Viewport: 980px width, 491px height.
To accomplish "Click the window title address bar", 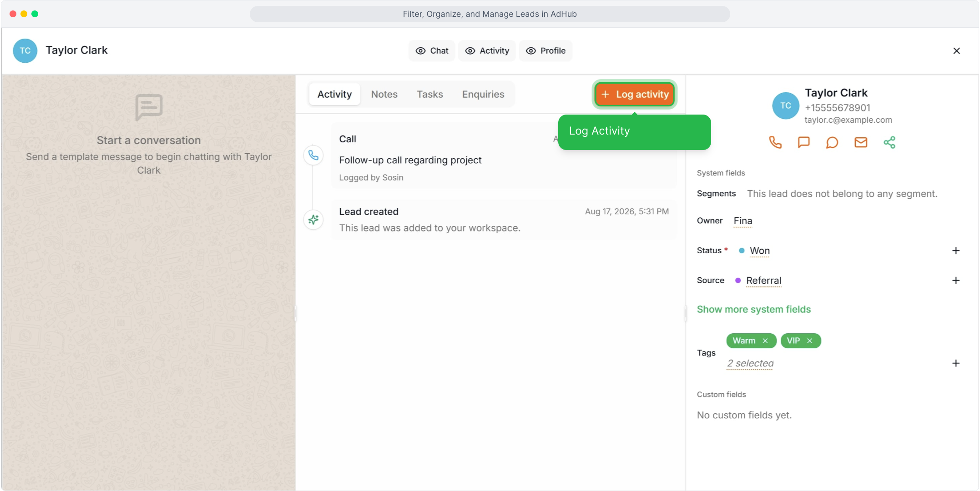I will (490, 14).
